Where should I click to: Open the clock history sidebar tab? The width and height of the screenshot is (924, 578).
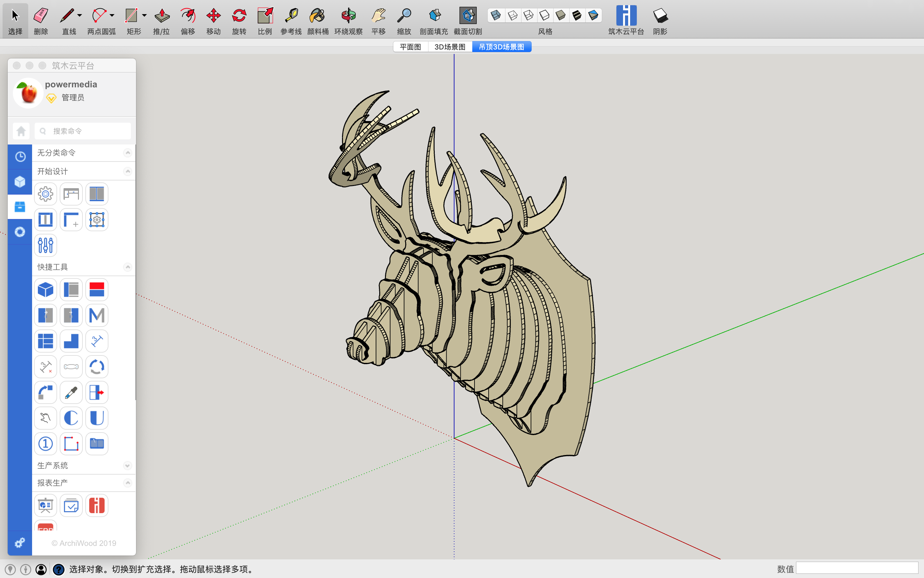click(x=20, y=157)
